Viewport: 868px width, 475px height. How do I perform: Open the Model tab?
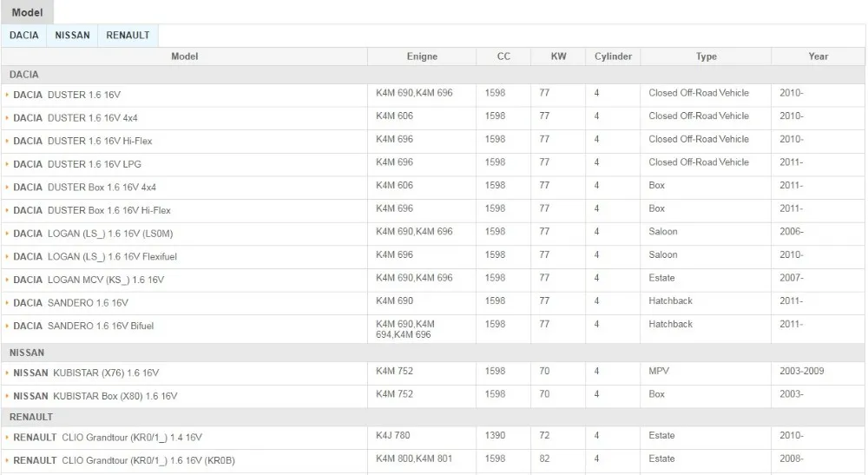click(27, 12)
